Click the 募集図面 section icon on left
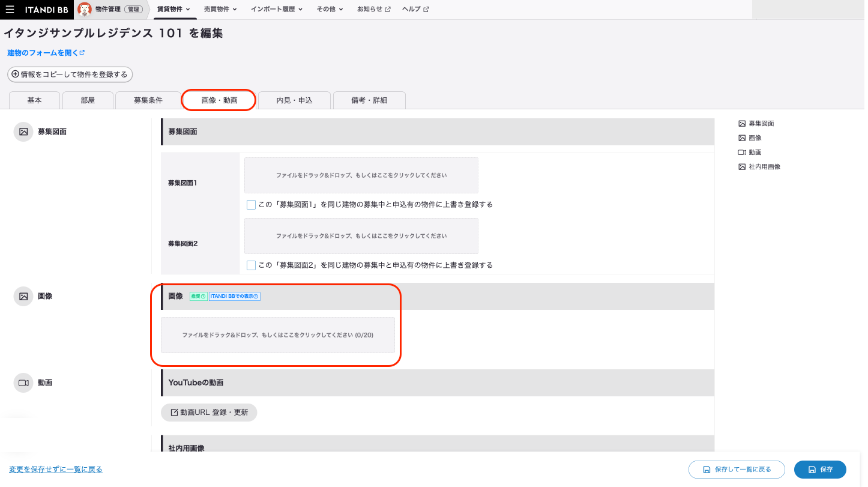The width and height of the screenshot is (868, 487). click(23, 132)
